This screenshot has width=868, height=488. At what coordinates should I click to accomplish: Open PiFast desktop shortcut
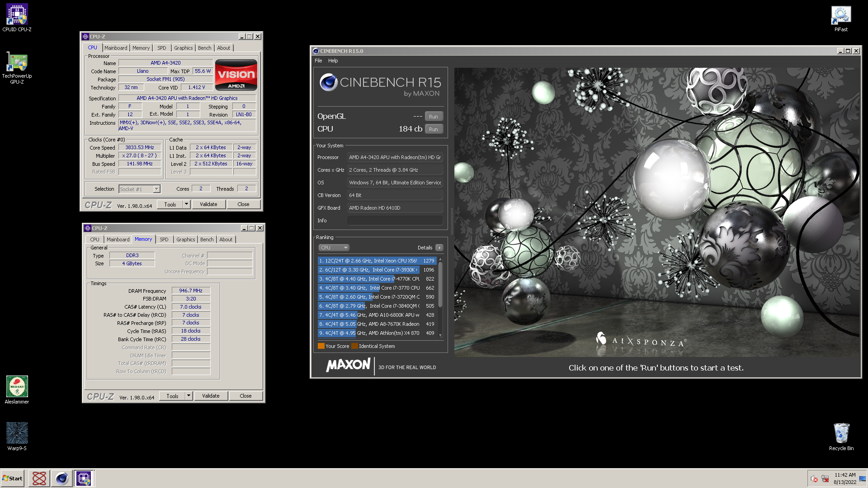[841, 19]
